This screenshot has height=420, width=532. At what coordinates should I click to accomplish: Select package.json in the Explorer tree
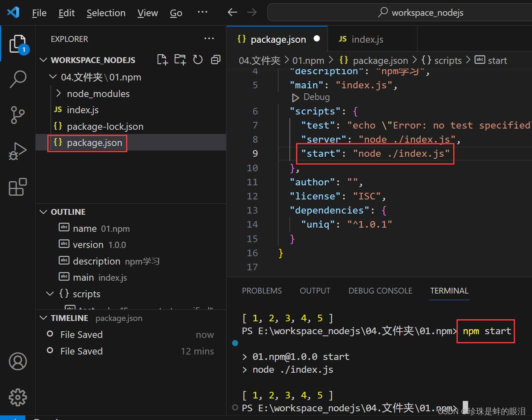point(131,143)
